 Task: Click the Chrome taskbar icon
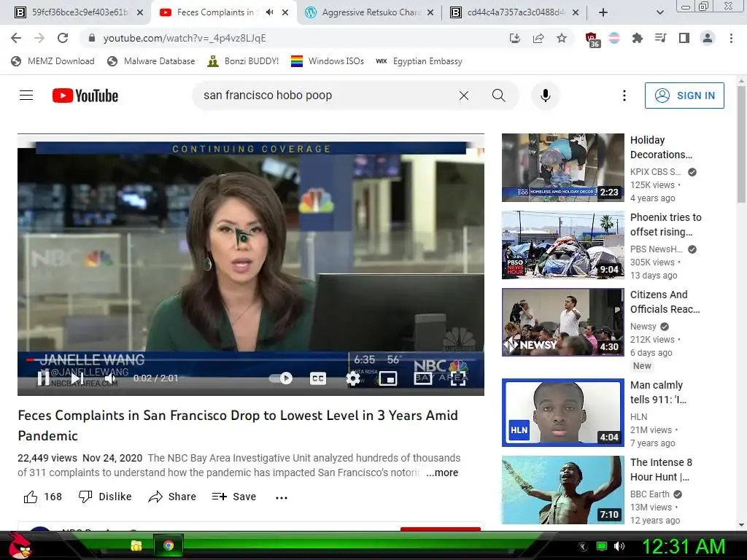169,545
